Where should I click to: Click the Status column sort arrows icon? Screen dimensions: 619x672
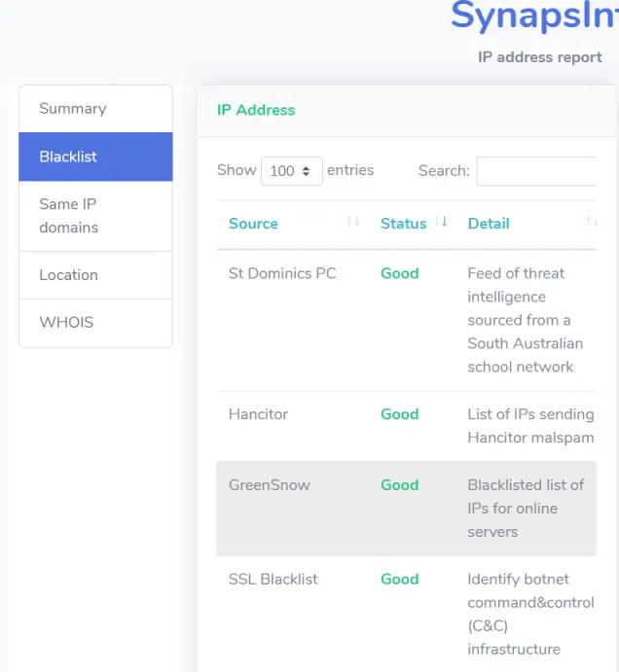[x=441, y=223]
